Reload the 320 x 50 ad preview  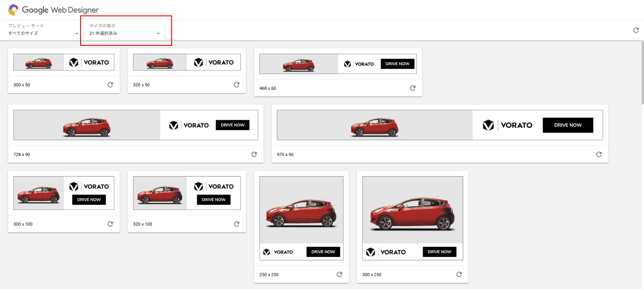click(x=236, y=85)
